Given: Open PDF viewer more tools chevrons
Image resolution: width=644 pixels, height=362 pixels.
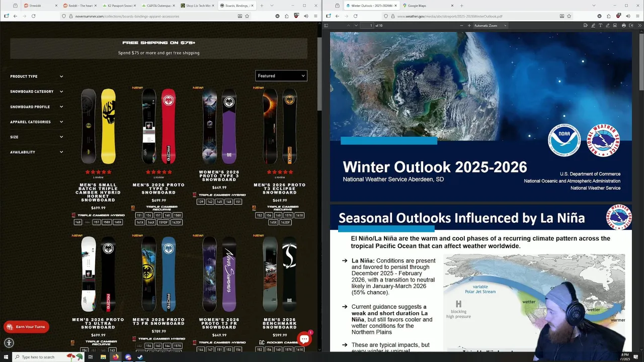Looking at the screenshot, I should coord(639,26).
